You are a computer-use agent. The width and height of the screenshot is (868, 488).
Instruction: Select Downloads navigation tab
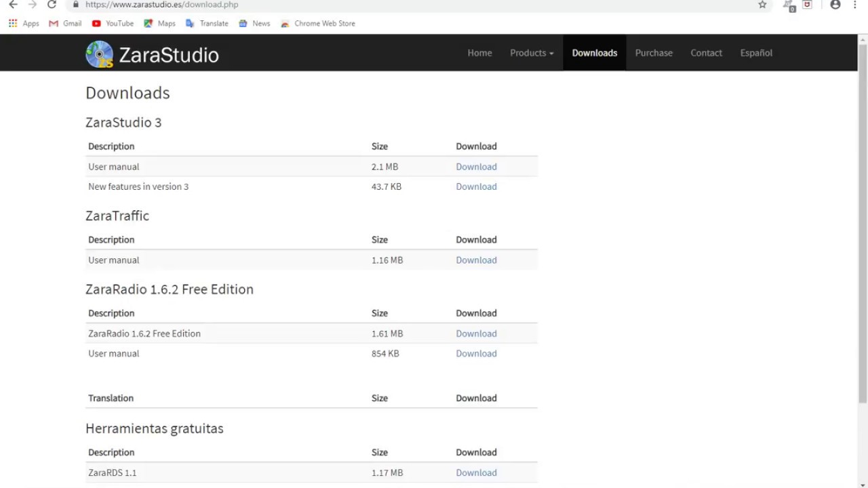point(595,53)
